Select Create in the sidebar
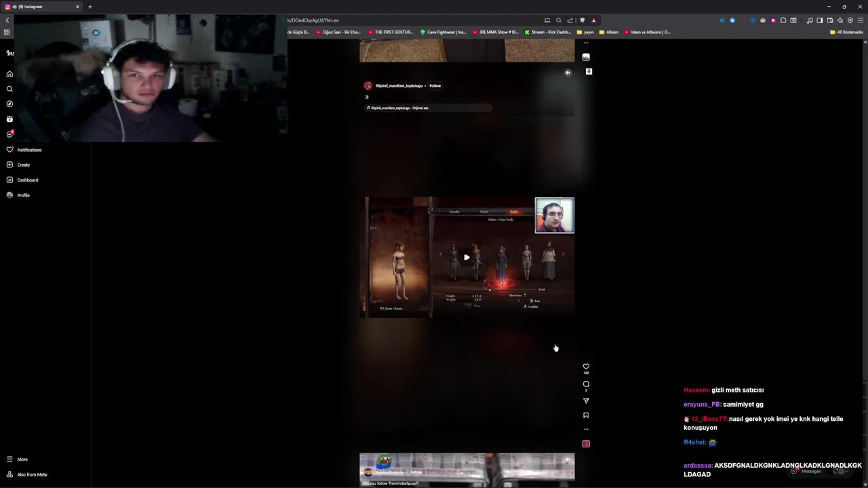Screen dimensions: 868x488 click(x=18, y=165)
